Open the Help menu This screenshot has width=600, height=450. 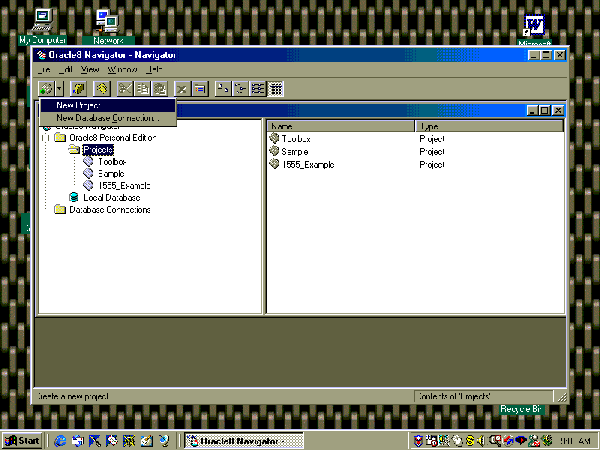coord(155,70)
